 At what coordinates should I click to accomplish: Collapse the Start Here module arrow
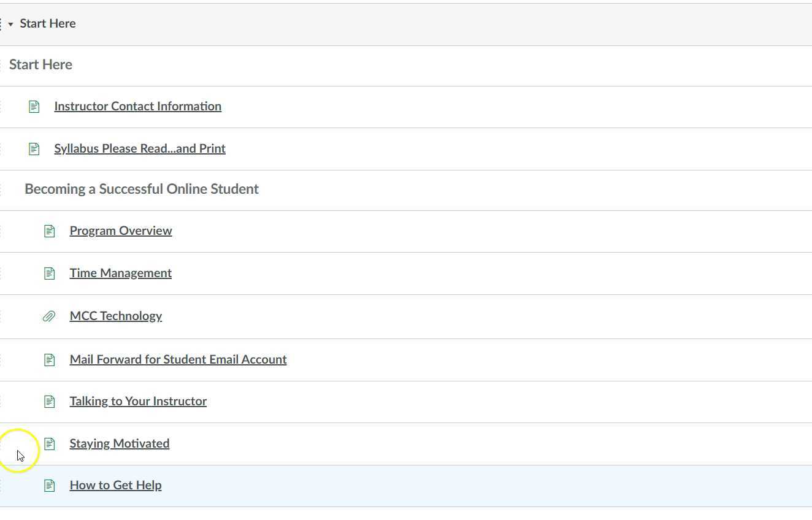coord(10,25)
